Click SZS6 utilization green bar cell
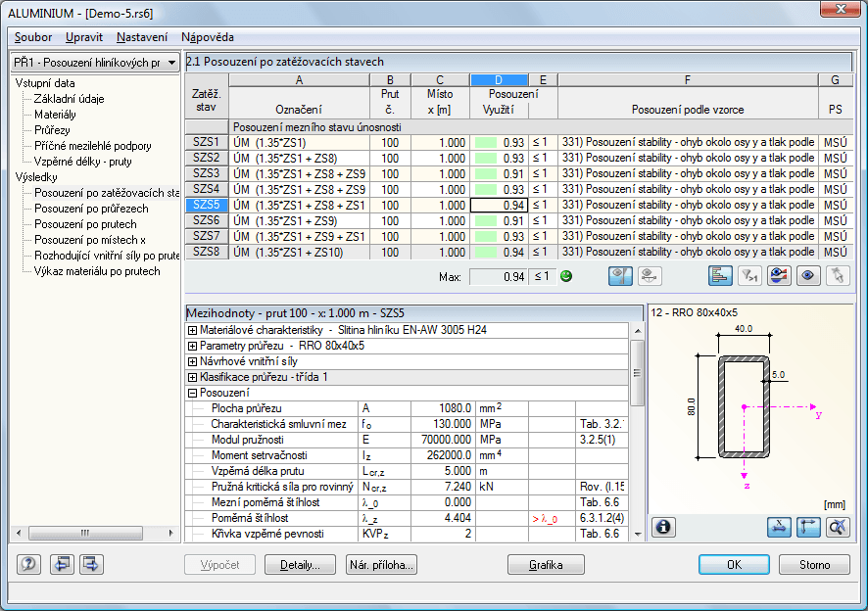 499,221
